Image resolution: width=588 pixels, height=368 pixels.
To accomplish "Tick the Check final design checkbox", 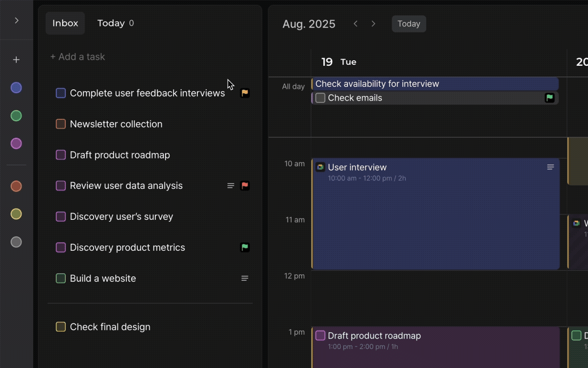I will (x=61, y=327).
